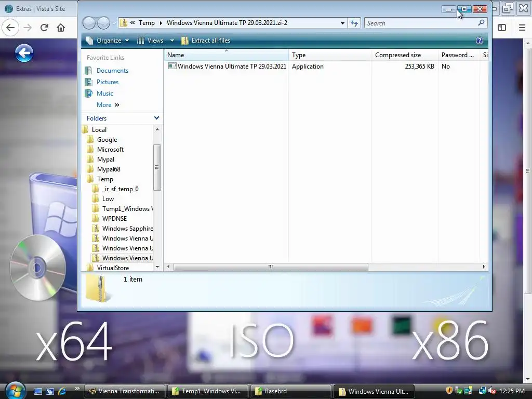Click browser Reload button

[x=44, y=28]
